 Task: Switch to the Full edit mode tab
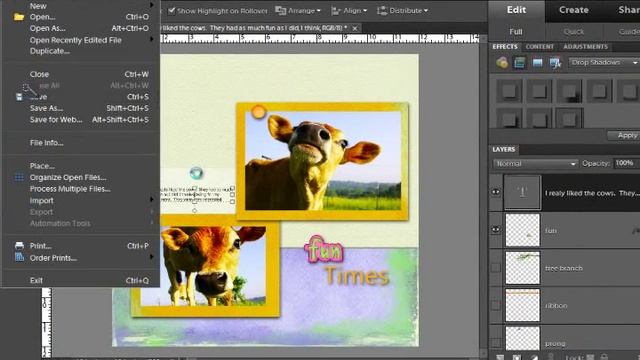(x=516, y=31)
